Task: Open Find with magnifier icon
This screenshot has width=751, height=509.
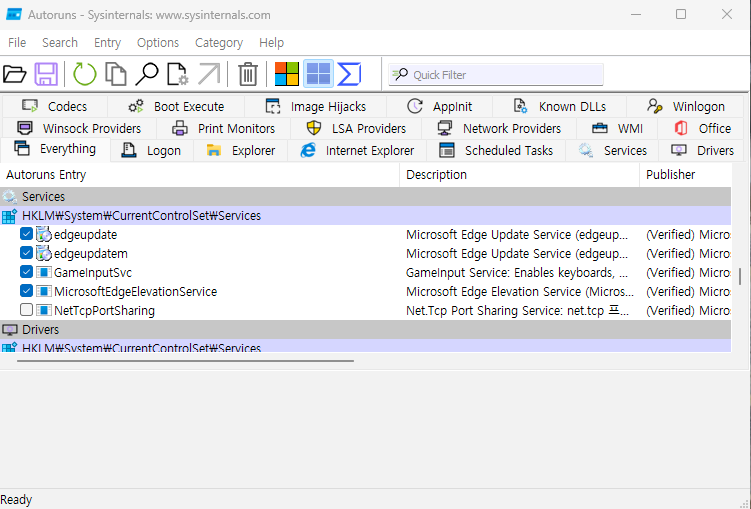Action: click(x=147, y=74)
